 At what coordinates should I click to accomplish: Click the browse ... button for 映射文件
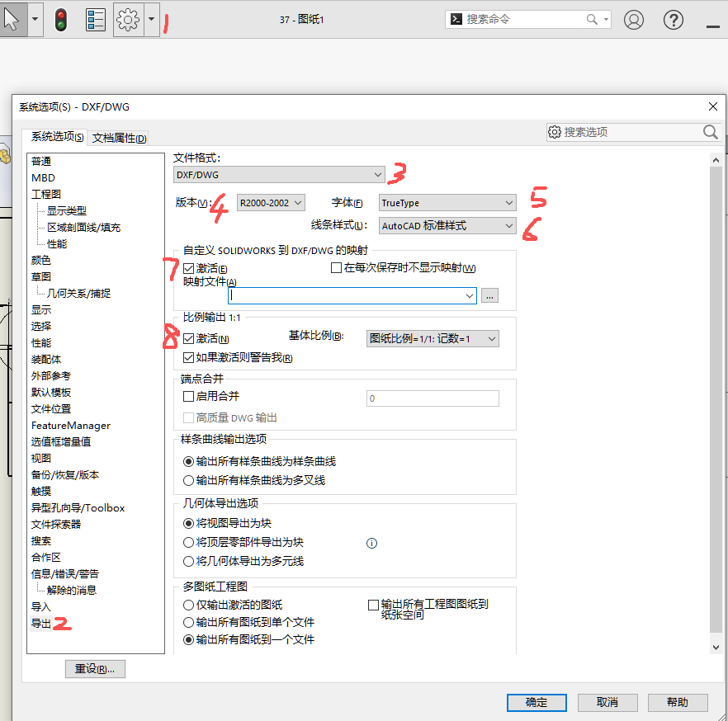point(489,295)
